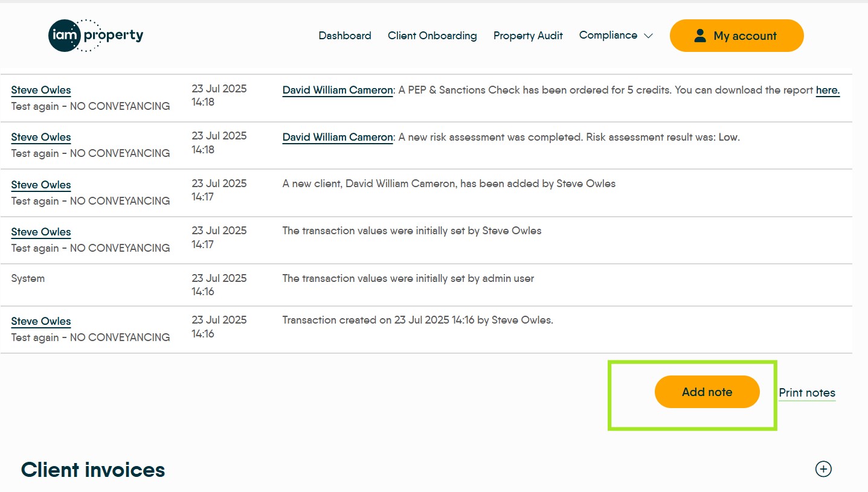Go to the Dashboard page
The width and height of the screenshot is (868, 492).
[x=344, y=36]
